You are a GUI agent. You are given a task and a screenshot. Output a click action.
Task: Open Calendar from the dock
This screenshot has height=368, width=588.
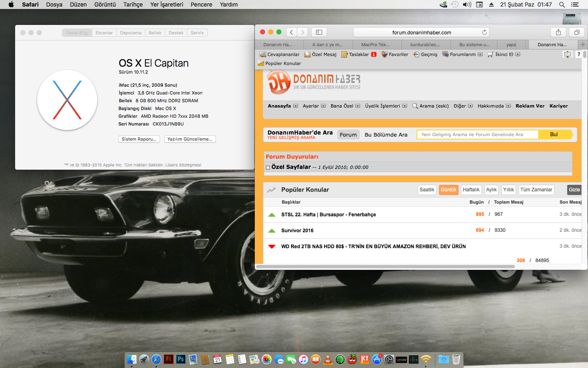pyautogui.click(x=217, y=359)
